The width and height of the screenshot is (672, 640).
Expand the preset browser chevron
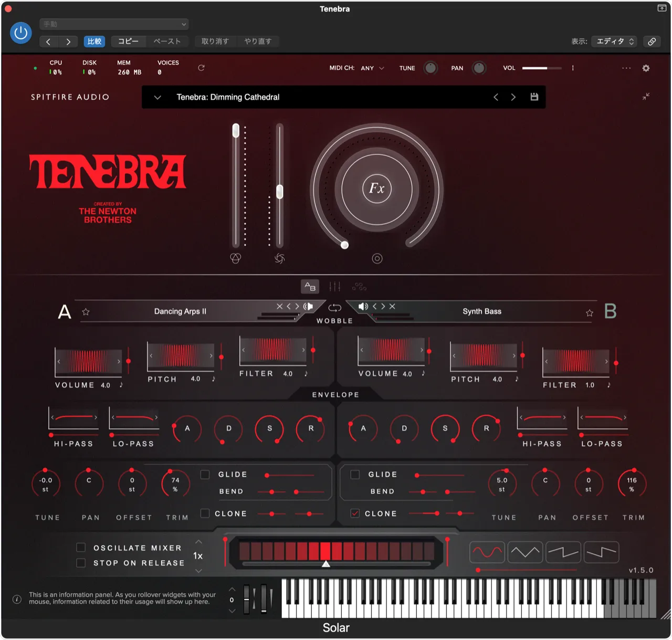tap(157, 97)
